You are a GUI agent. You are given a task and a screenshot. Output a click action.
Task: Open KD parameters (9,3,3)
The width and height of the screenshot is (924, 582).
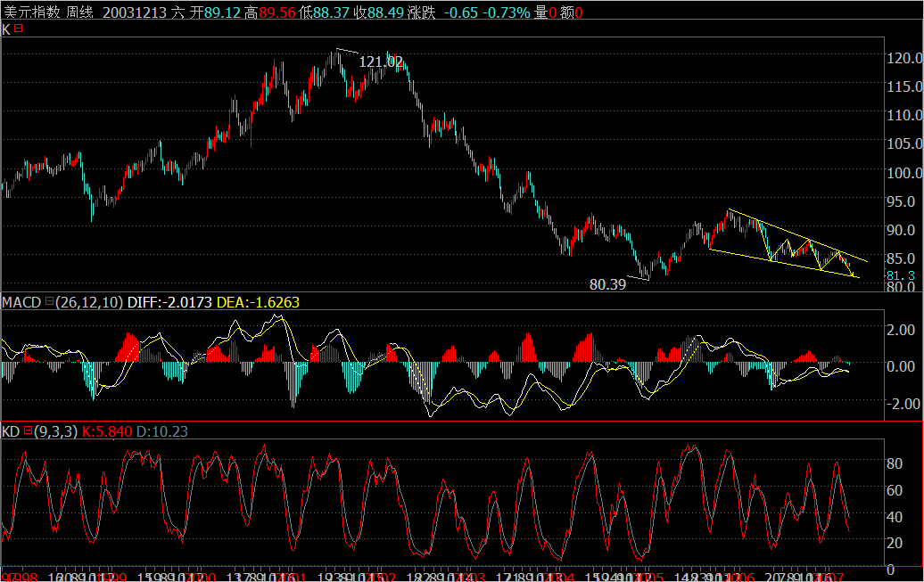(56, 431)
